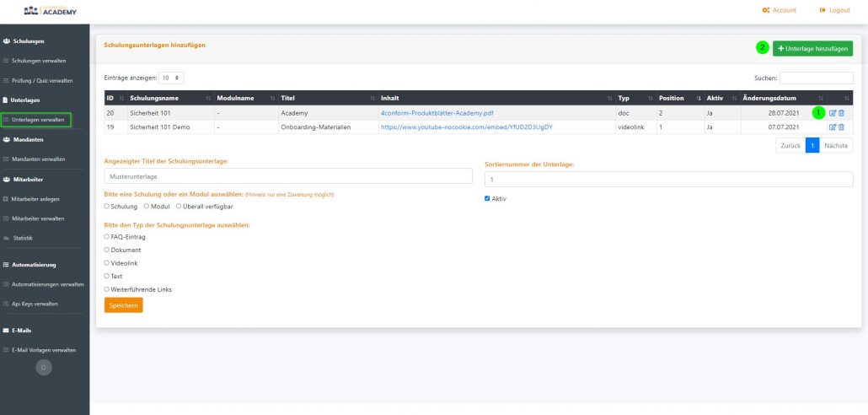This screenshot has width=868, height=415.
Task: Collapse the sidebar with the round toggle button
Action: 44,366
